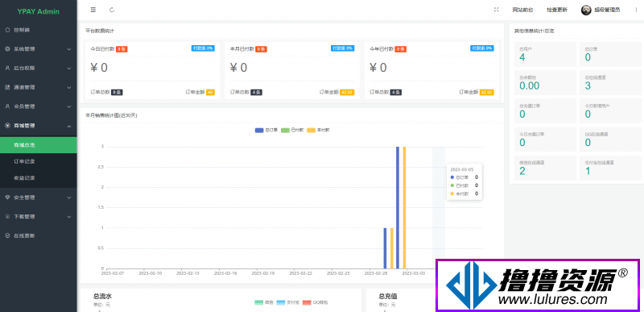
Task: Click the YPAY Admin logo
Action: (38, 11)
